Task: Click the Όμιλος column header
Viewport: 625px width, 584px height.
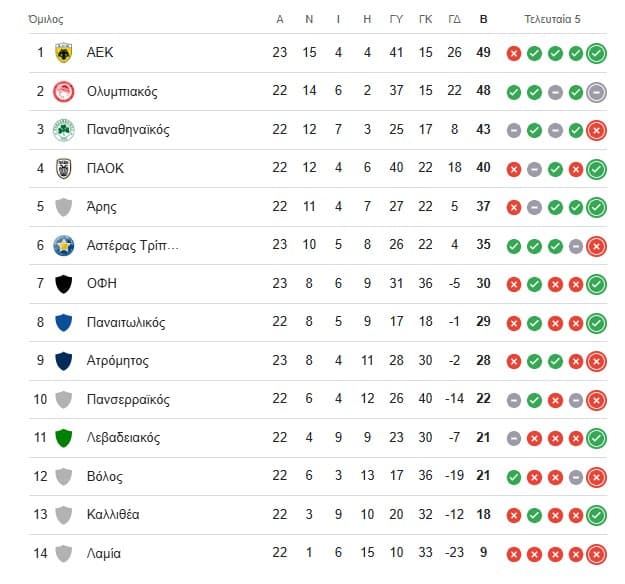Action: click(46, 19)
